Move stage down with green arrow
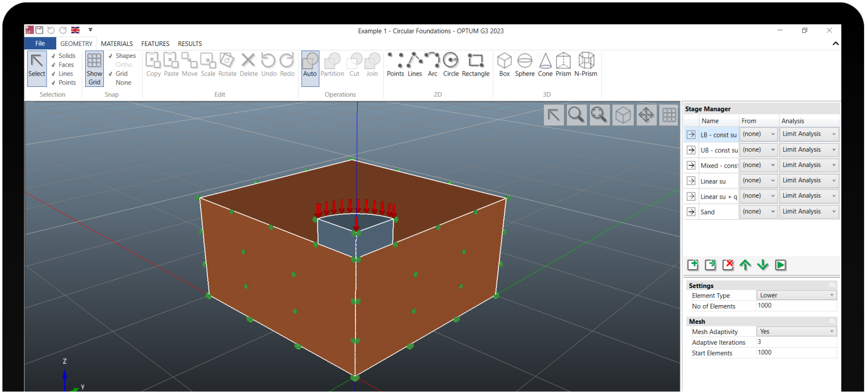868x392 pixels. coord(763,265)
